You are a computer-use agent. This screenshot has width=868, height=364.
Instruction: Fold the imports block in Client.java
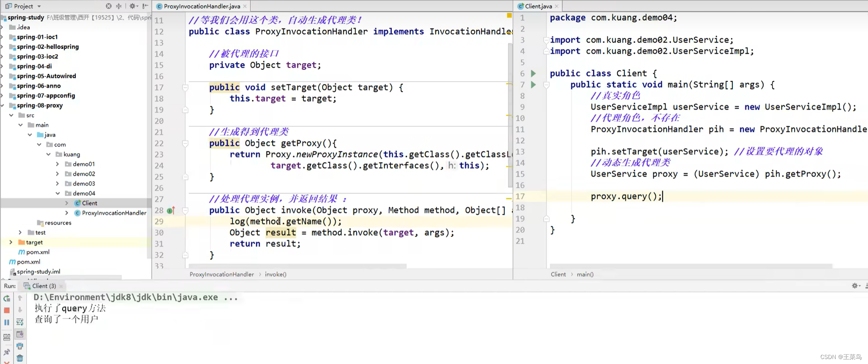[546, 40]
